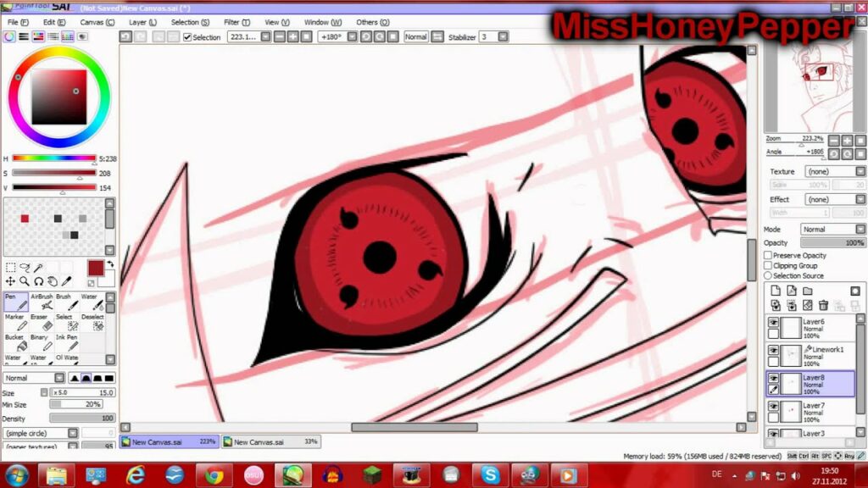This screenshot has height=488, width=868.
Task: Click the undo arrow in the toolbar
Action: [125, 37]
